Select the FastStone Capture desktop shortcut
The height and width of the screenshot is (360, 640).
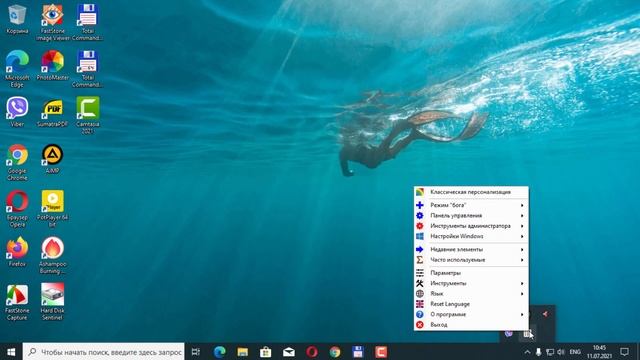17,302
